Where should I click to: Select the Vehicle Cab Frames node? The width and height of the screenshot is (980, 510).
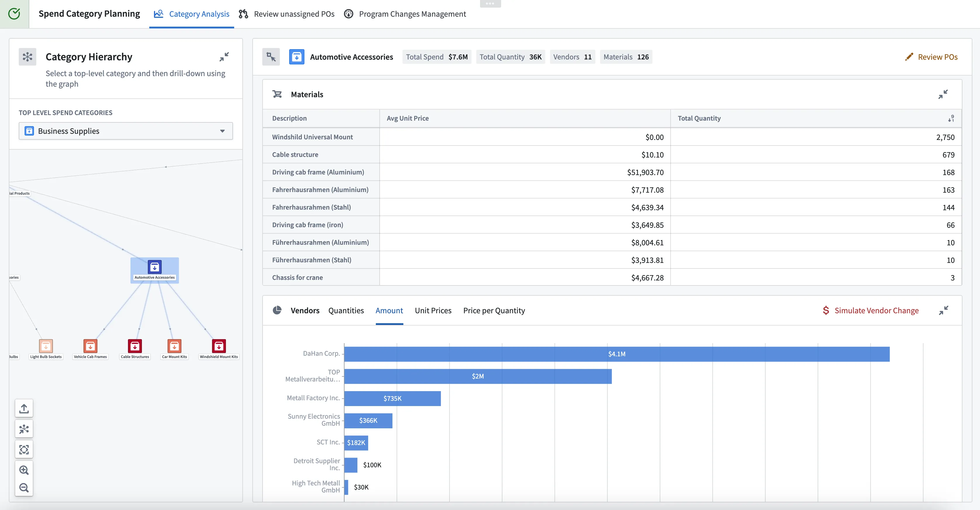(90, 346)
